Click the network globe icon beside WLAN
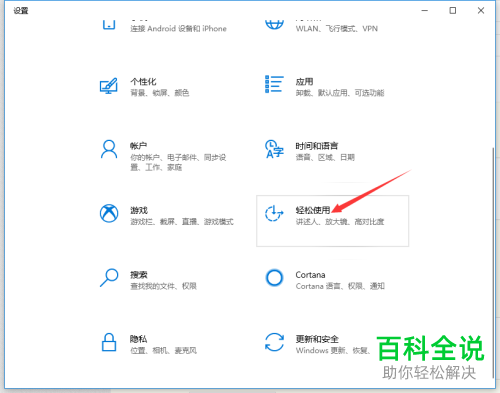The image size is (500, 393). [x=274, y=24]
